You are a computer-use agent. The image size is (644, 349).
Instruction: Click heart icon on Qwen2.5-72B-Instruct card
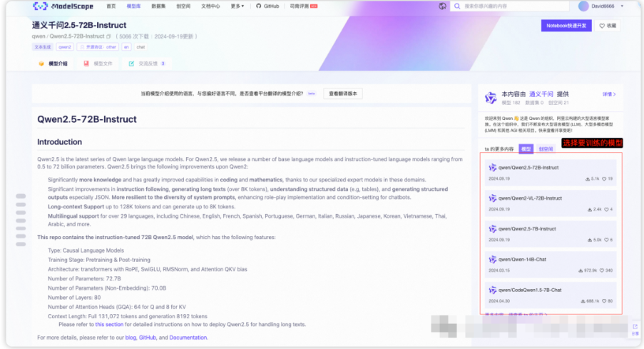[604, 179]
